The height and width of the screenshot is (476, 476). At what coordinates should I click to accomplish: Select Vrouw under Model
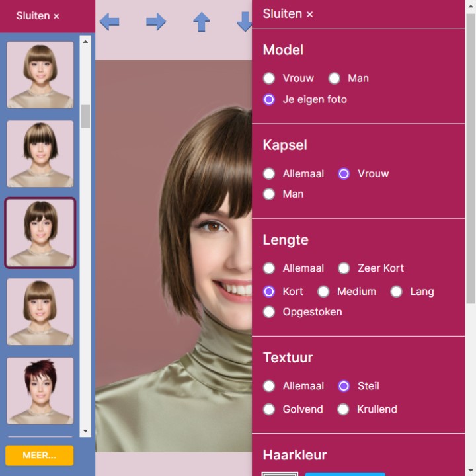[x=269, y=78]
